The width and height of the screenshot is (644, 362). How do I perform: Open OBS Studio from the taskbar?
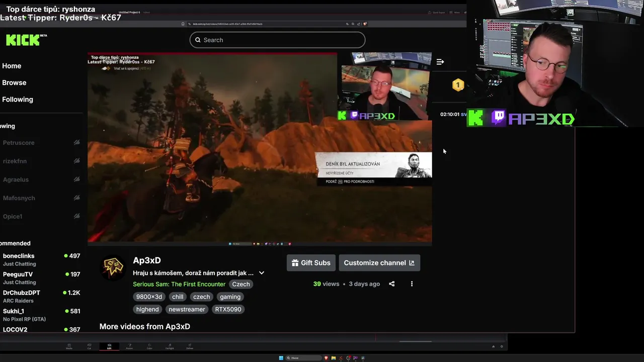click(x=348, y=358)
